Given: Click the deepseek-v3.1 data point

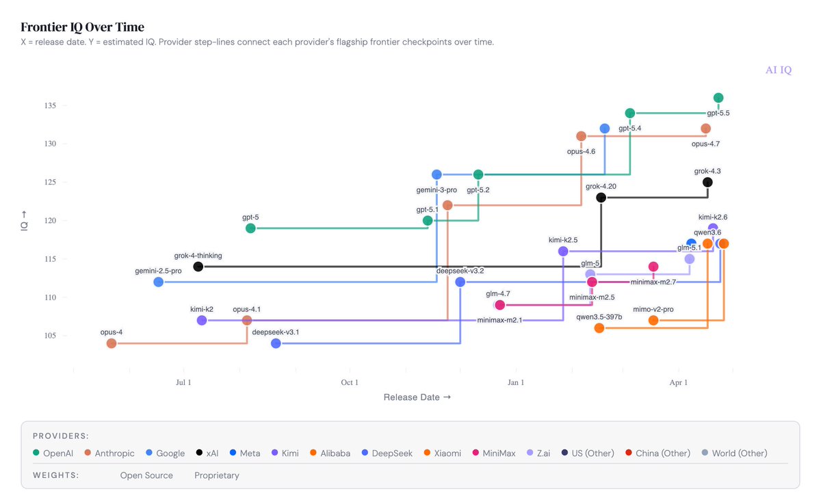Looking at the screenshot, I should [x=276, y=343].
